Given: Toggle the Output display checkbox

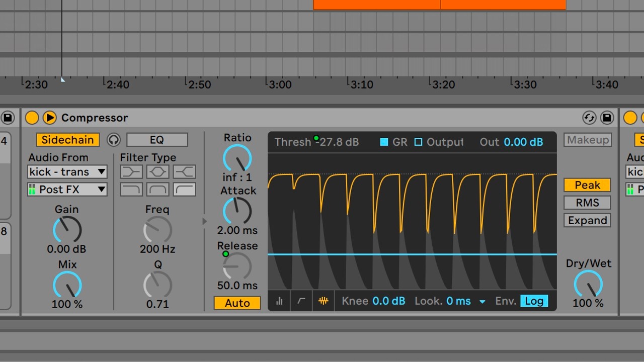Looking at the screenshot, I should [418, 142].
